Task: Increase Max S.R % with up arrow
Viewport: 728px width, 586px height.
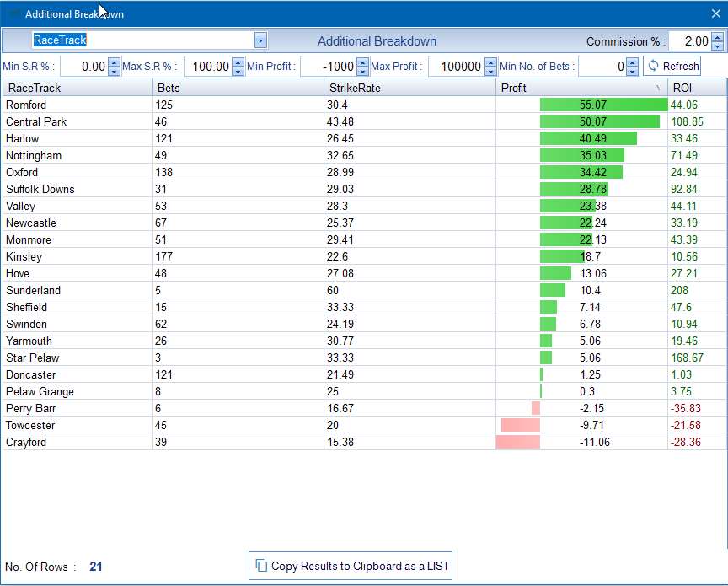Action: [238, 62]
